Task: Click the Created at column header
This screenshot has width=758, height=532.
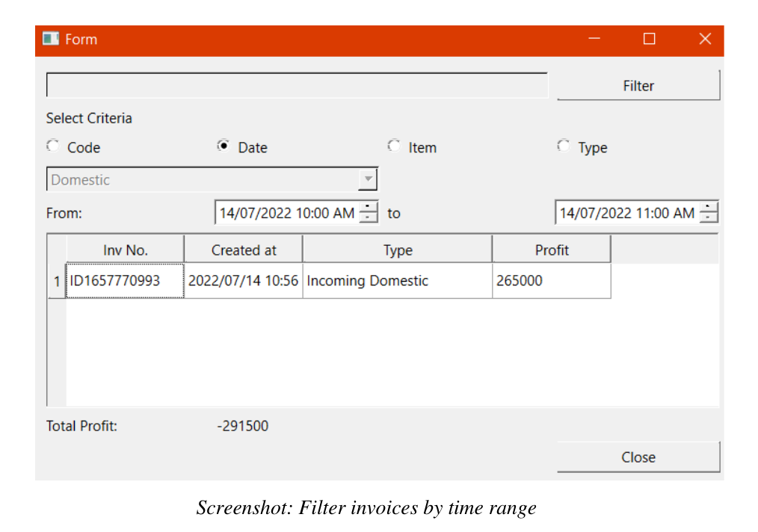Action: point(244,250)
